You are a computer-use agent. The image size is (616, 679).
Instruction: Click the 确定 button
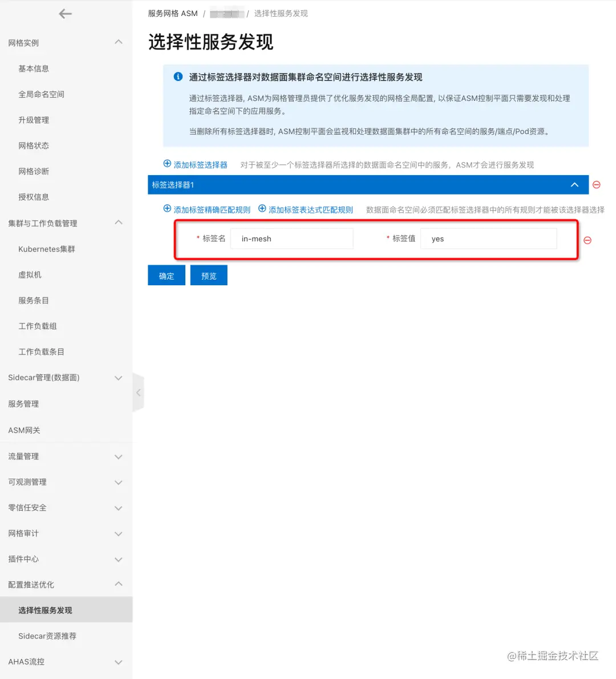click(166, 276)
